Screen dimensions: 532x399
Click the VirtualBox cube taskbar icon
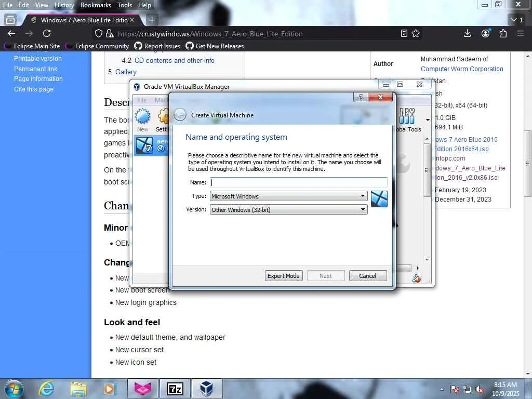[206, 389]
